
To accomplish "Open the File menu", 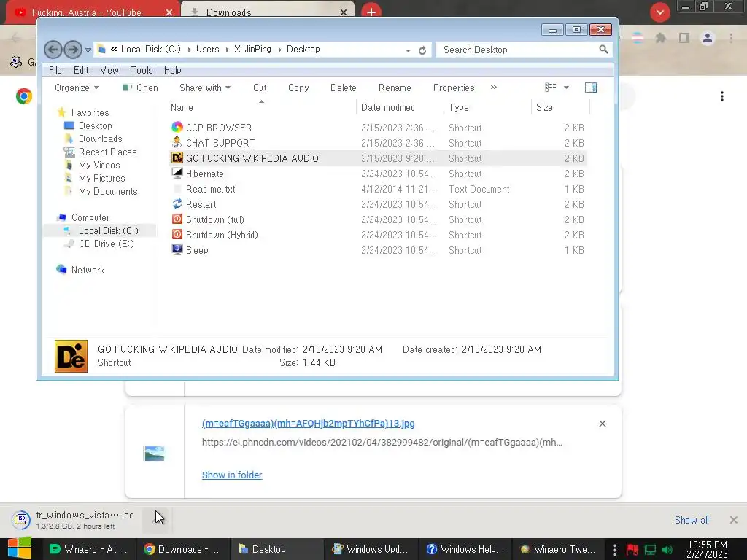I will click(55, 70).
